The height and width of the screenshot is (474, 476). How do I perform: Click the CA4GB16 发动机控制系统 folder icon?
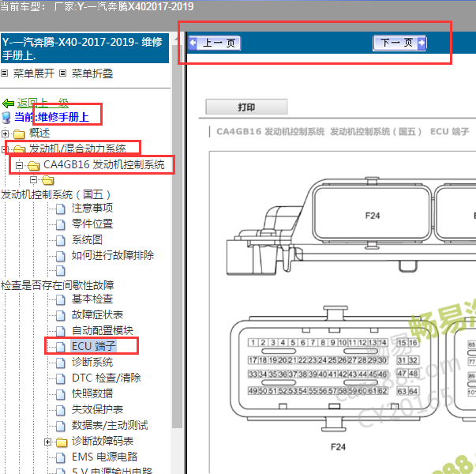click(33, 166)
